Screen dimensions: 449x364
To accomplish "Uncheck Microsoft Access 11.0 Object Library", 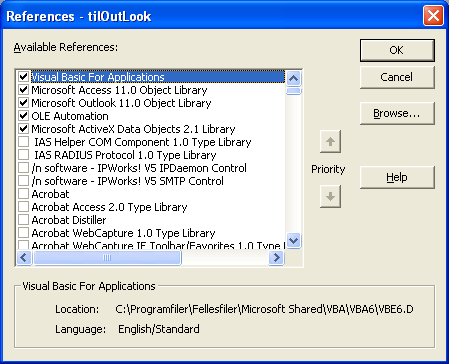I will (x=23, y=90).
